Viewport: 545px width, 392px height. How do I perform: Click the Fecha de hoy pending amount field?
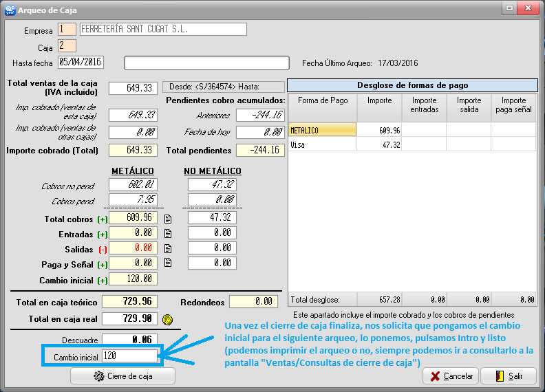click(x=260, y=132)
